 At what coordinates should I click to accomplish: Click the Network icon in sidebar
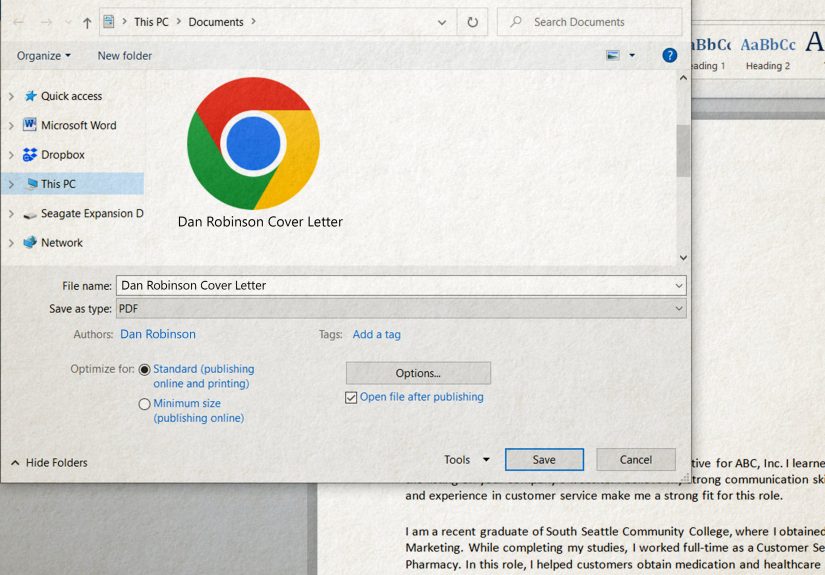click(x=30, y=243)
